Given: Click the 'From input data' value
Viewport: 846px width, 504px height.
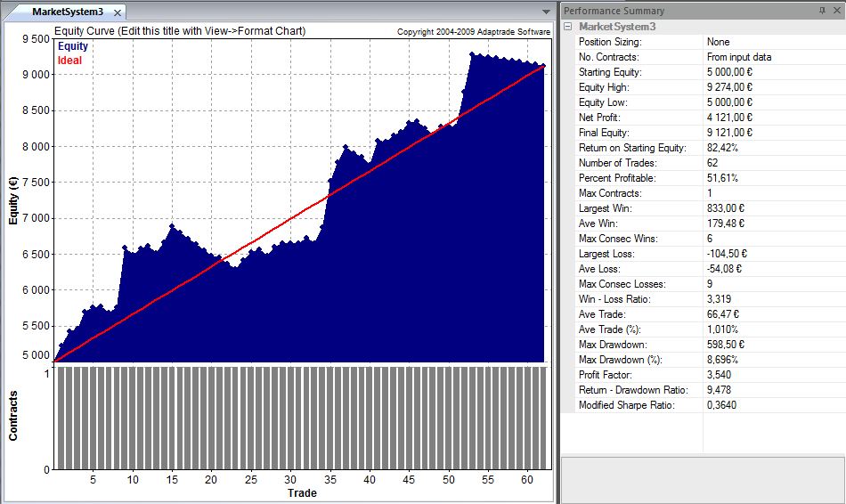Looking at the screenshot, I should 739,57.
